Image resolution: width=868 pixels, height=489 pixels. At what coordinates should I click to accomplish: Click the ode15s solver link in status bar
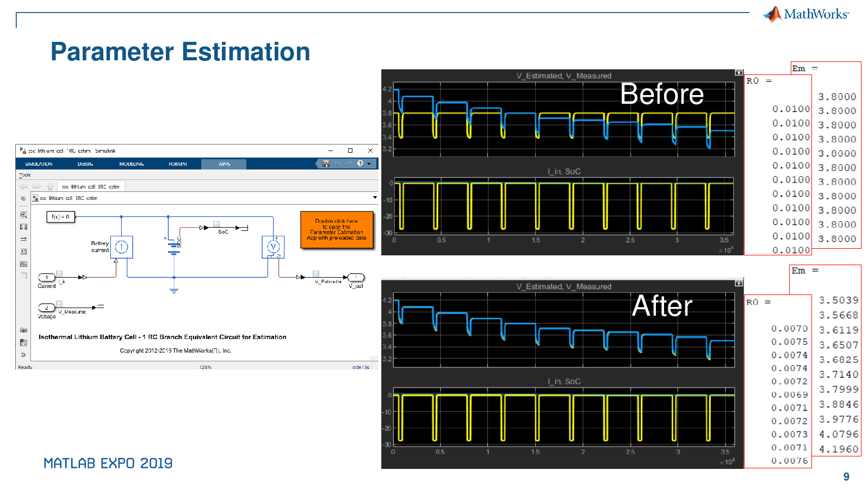[361, 367]
